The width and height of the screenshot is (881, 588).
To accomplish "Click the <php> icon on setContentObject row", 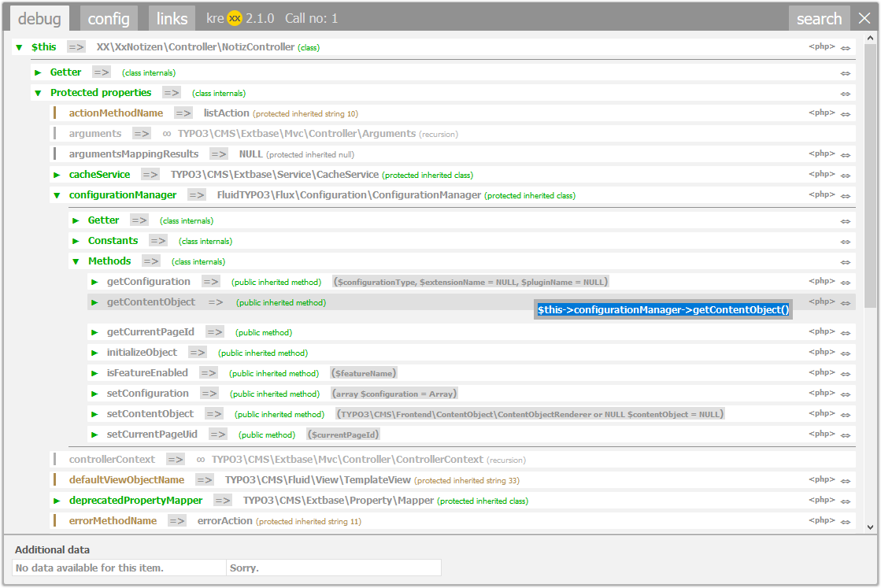I will point(821,413).
